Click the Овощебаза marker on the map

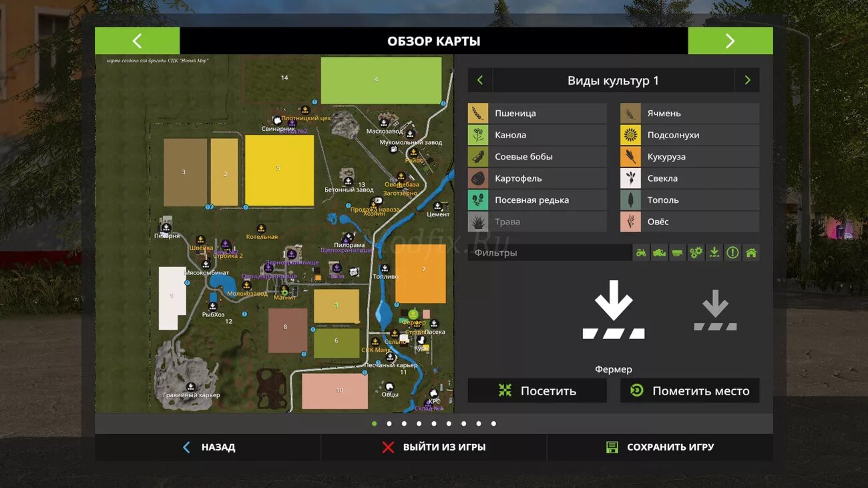coord(401,177)
